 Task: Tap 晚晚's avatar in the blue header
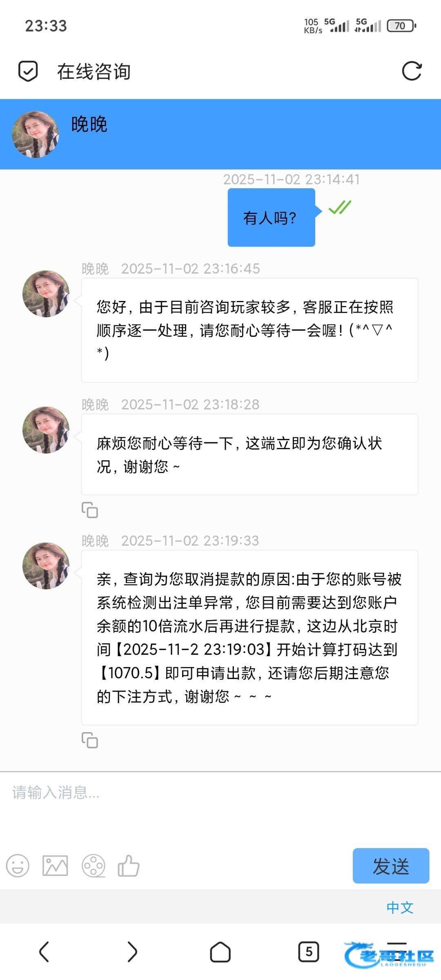36,134
